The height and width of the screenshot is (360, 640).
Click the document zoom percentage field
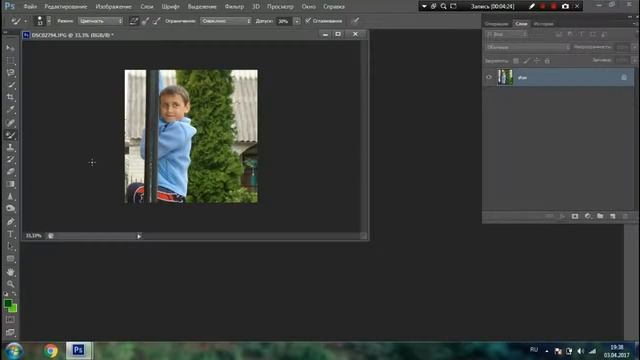33,236
